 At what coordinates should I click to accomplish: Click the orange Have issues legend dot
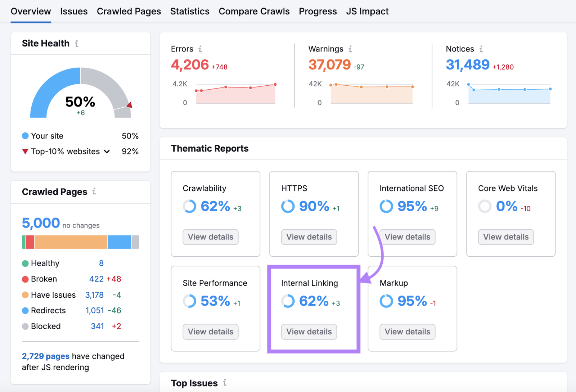25,295
